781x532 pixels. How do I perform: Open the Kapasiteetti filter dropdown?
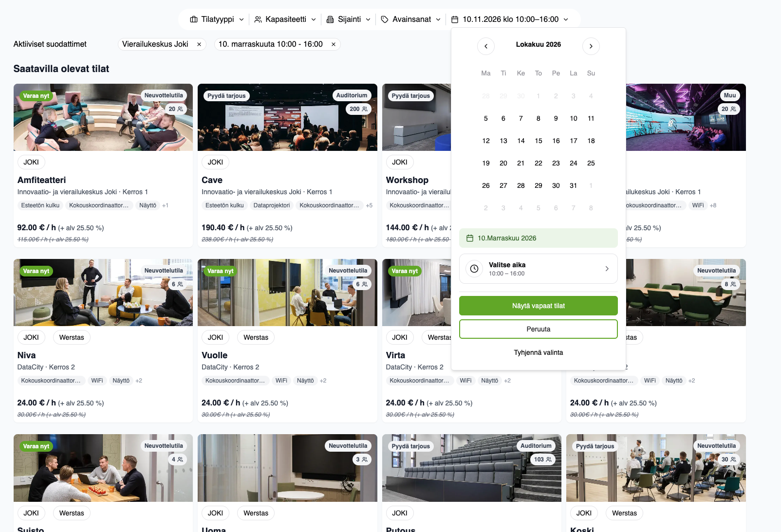pyautogui.click(x=285, y=19)
